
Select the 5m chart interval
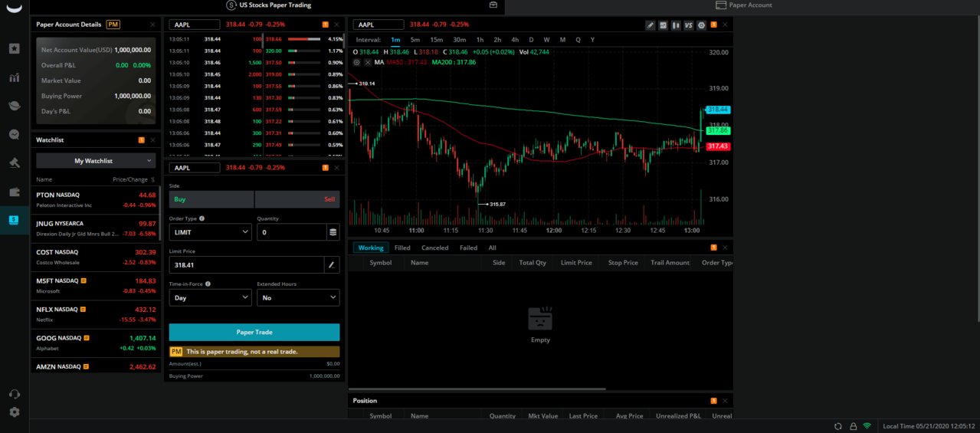tap(415, 40)
